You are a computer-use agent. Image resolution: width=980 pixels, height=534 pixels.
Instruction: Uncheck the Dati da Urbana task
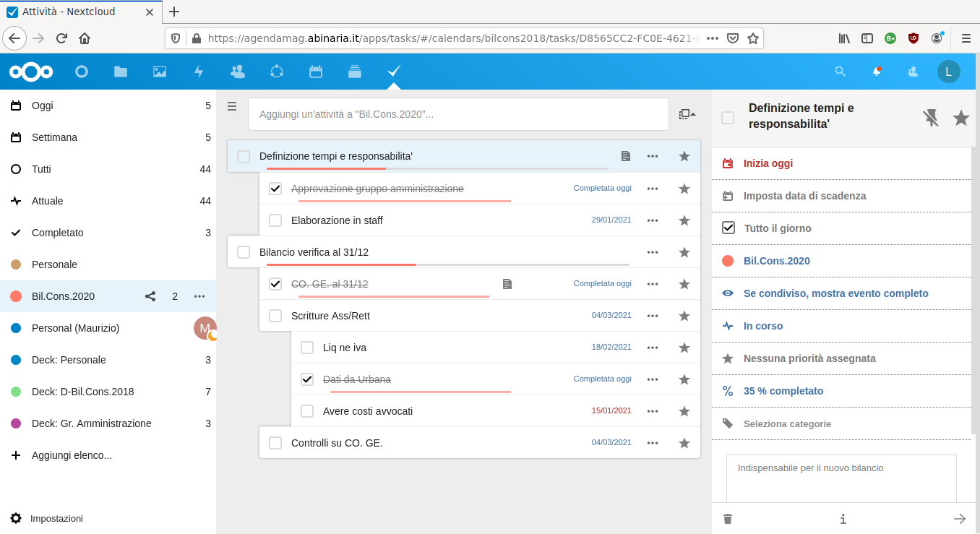tap(307, 379)
